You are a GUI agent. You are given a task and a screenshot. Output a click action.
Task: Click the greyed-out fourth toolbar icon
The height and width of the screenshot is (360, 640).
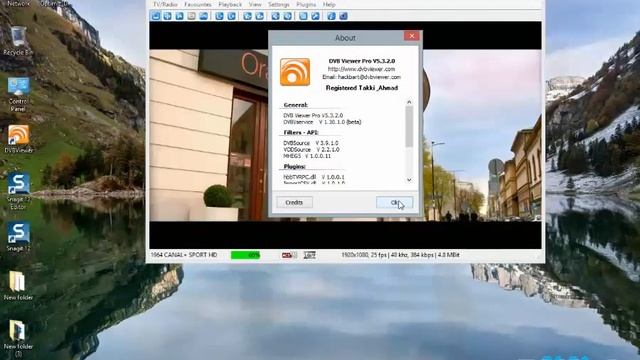click(x=191, y=16)
